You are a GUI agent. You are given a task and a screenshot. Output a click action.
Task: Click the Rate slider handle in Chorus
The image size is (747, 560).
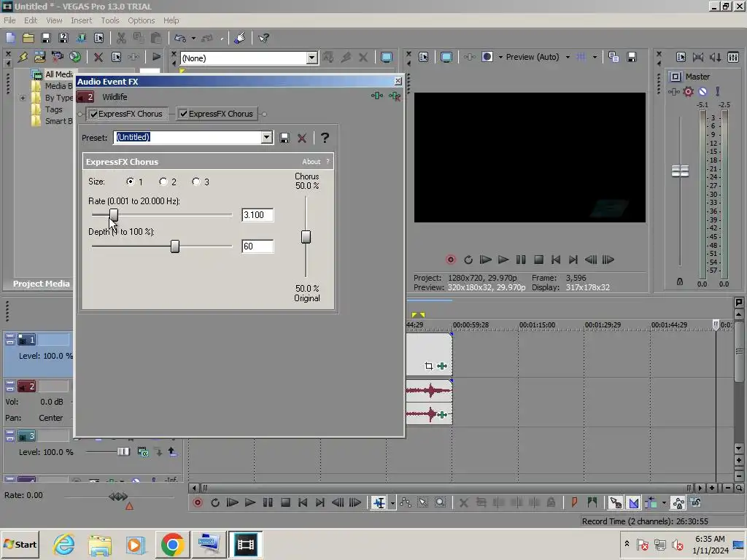(x=113, y=215)
